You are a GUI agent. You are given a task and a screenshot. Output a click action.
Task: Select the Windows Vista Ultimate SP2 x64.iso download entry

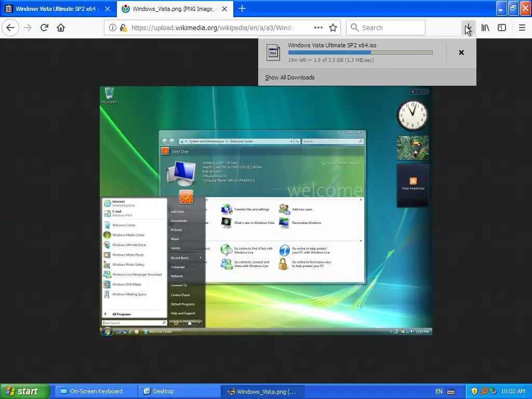click(x=353, y=52)
